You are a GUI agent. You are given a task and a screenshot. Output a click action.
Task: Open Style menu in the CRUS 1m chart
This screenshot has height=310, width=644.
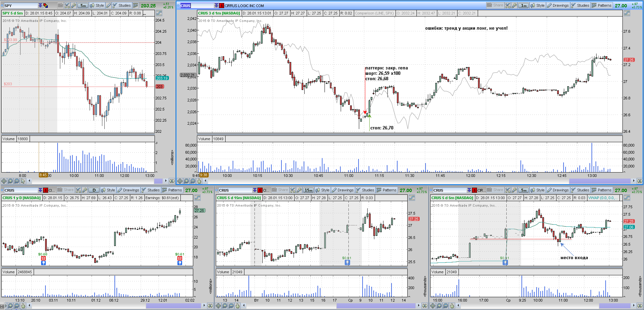pos(538,5)
